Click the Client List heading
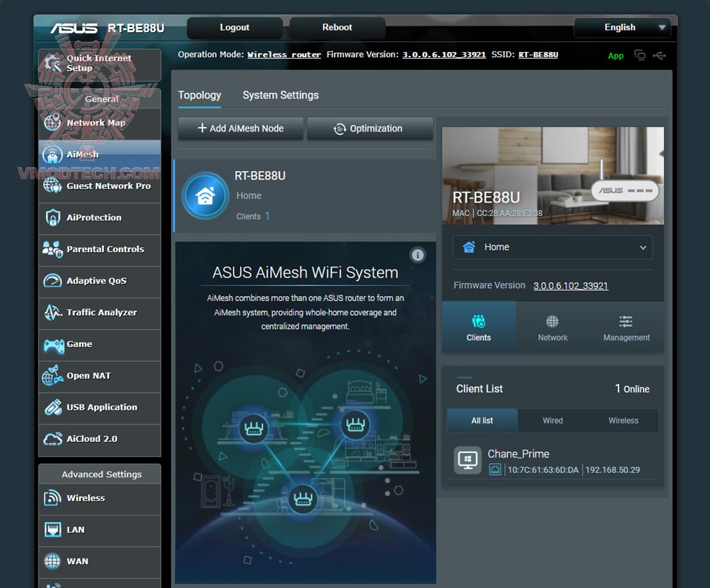The width and height of the screenshot is (710, 588). click(479, 389)
